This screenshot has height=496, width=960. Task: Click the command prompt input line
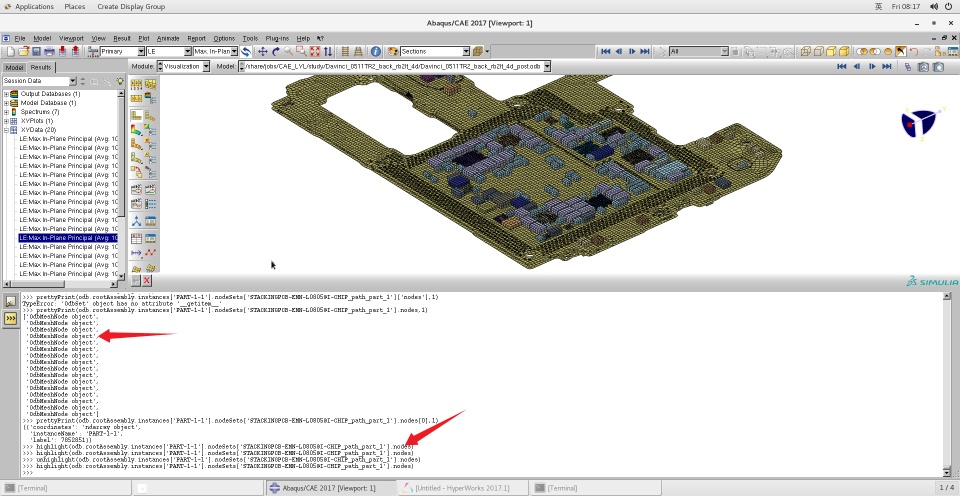pos(484,473)
